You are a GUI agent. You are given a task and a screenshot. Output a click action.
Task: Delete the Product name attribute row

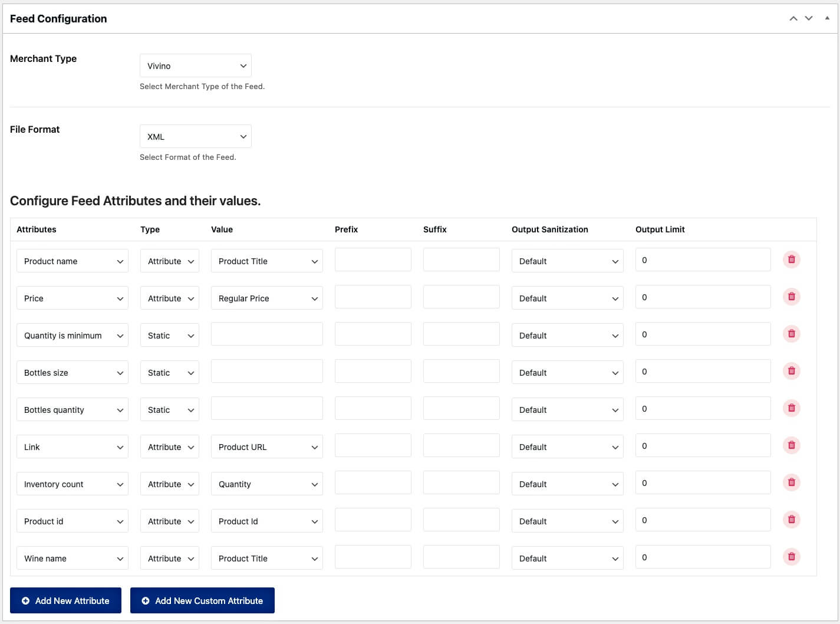pyautogui.click(x=791, y=259)
